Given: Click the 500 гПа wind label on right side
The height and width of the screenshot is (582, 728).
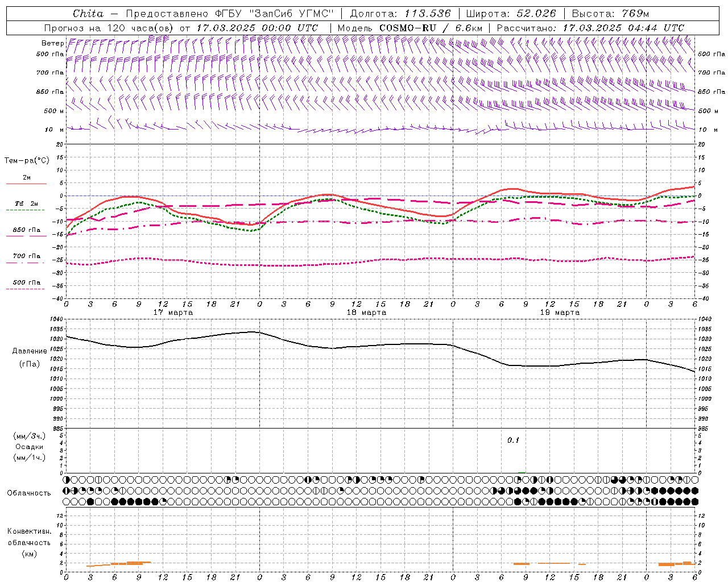Looking at the screenshot, I should (x=712, y=55).
